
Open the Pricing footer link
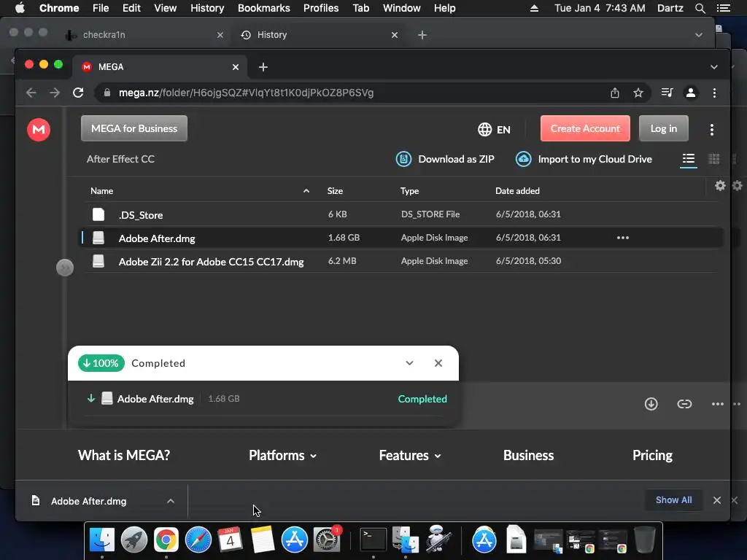coord(652,455)
